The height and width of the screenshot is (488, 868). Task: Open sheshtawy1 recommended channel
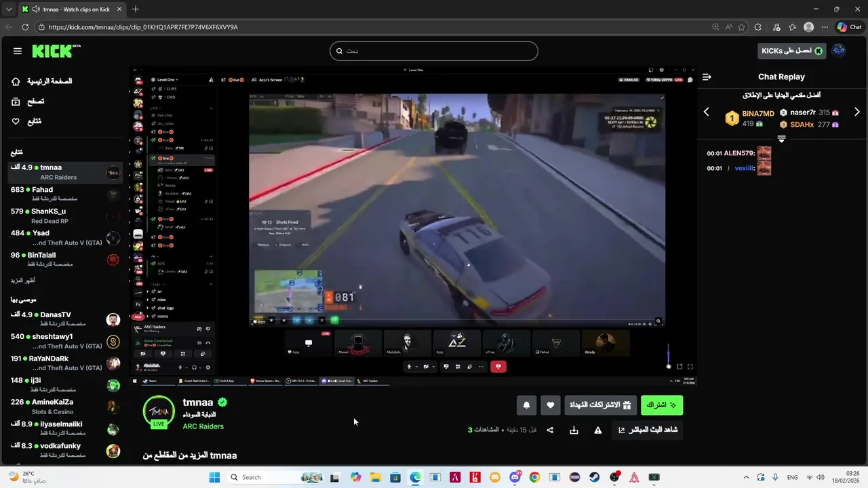65,340
